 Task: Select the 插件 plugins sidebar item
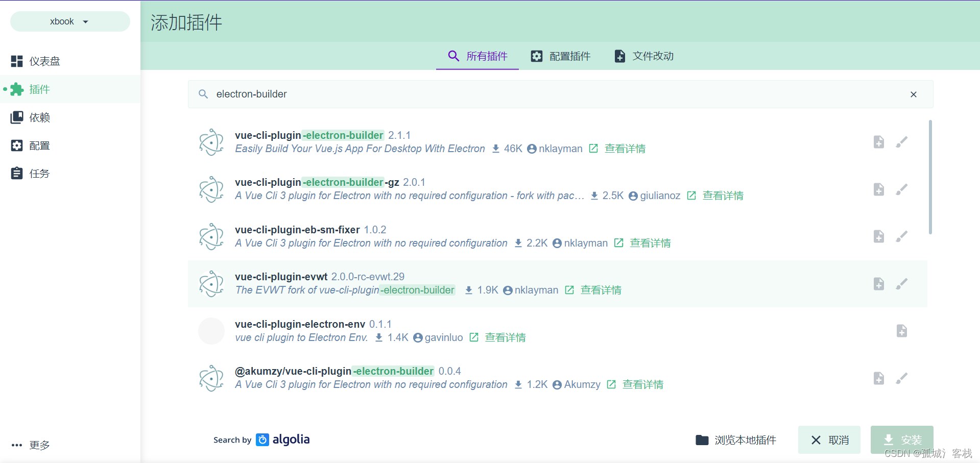coord(70,89)
